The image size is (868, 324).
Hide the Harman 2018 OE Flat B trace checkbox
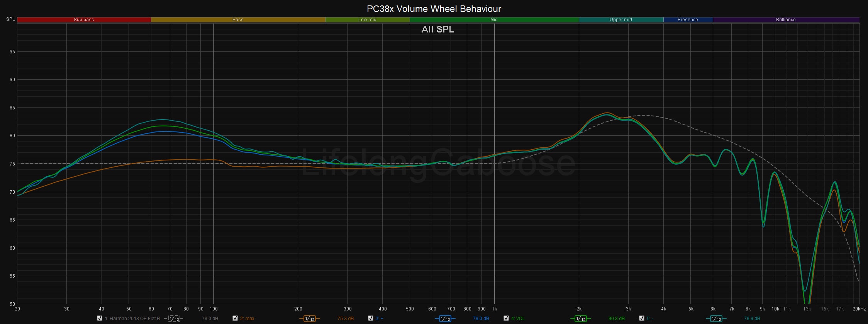100,318
